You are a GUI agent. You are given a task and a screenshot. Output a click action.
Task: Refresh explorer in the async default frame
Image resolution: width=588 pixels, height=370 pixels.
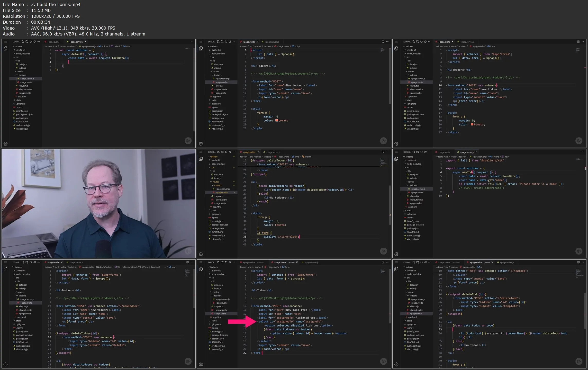pyautogui.click(x=31, y=42)
